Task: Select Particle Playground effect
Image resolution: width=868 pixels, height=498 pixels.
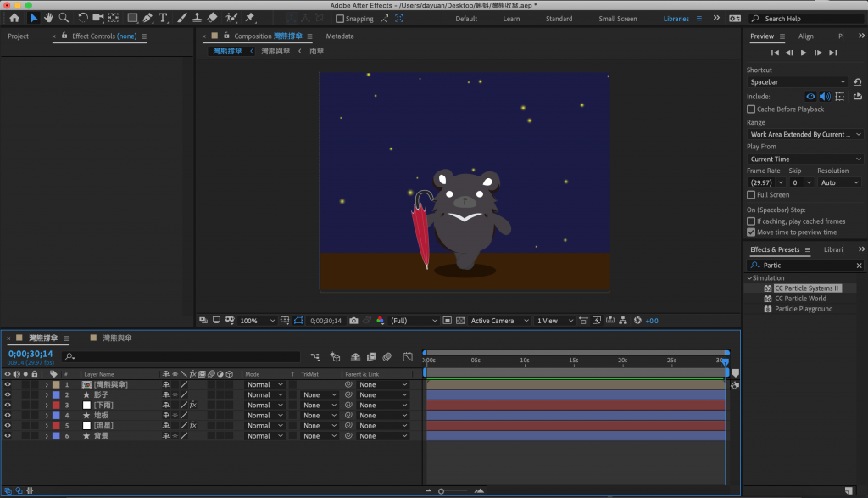Action: coord(804,309)
